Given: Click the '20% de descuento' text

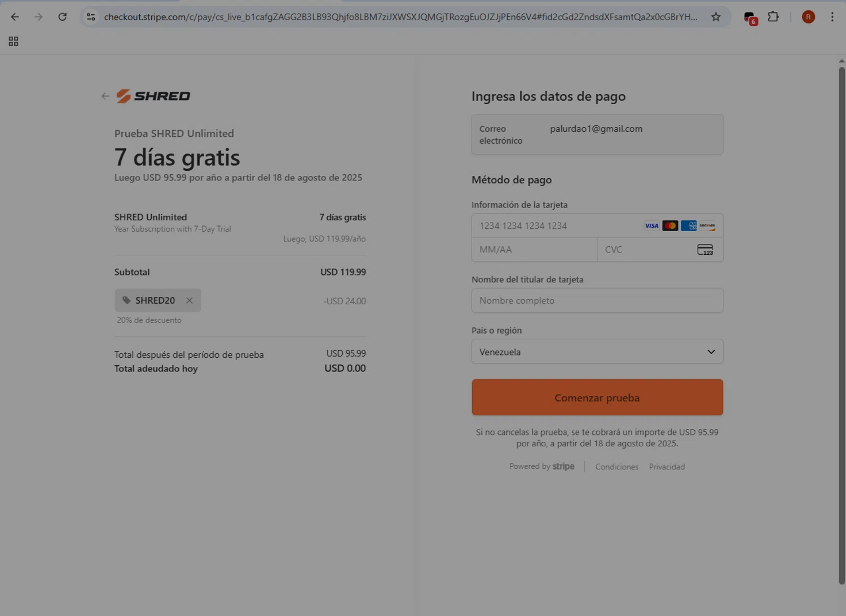Looking at the screenshot, I should tap(149, 320).
